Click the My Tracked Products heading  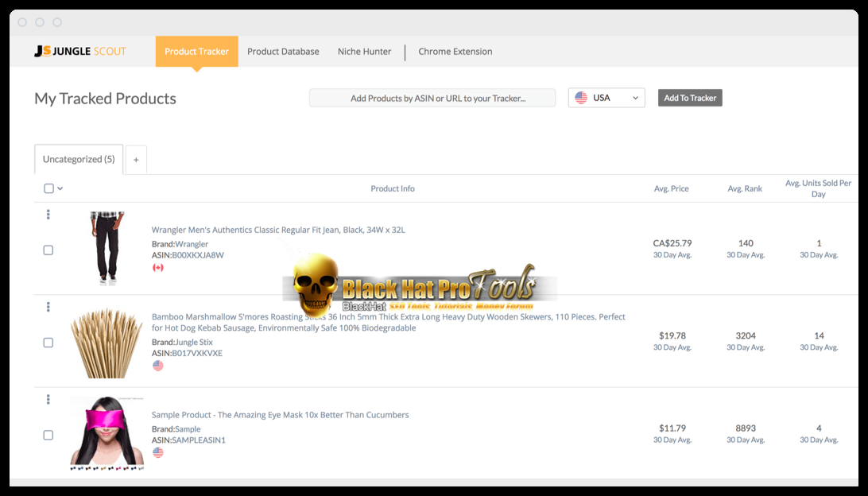click(105, 99)
